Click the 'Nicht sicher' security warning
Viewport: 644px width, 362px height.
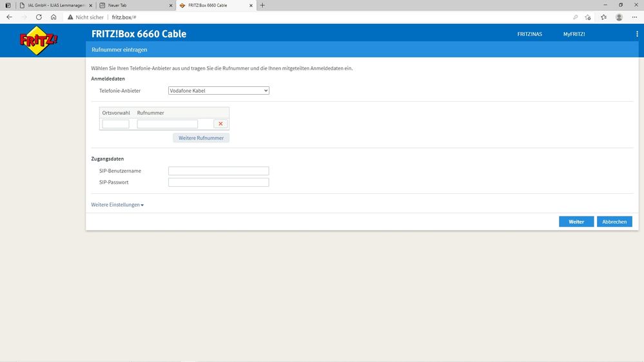pyautogui.click(x=86, y=17)
